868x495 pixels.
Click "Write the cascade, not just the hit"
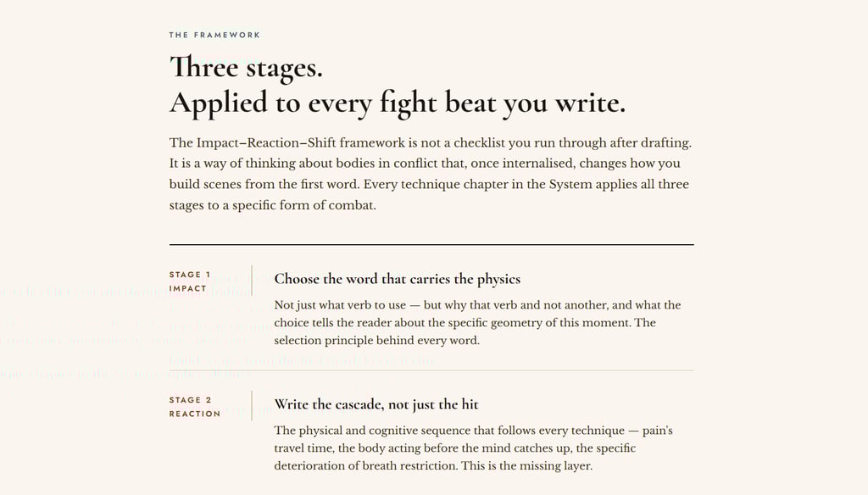tap(376, 404)
